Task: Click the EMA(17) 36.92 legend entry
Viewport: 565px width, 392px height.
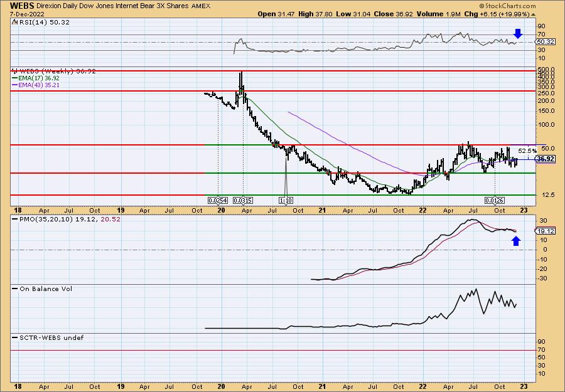Action: 35,78
